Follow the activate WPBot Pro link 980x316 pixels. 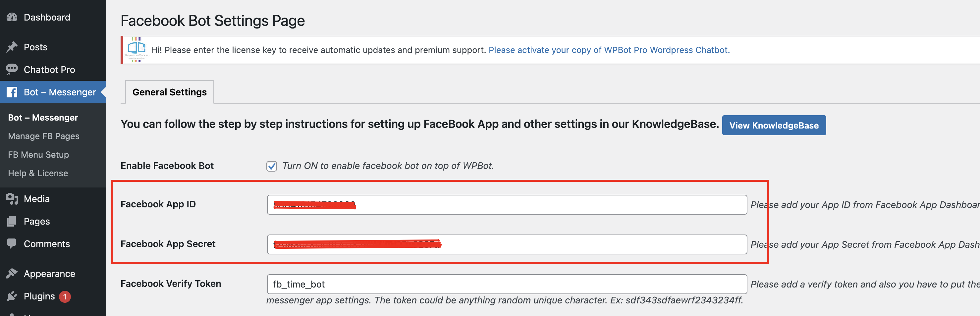[x=609, y=50]
